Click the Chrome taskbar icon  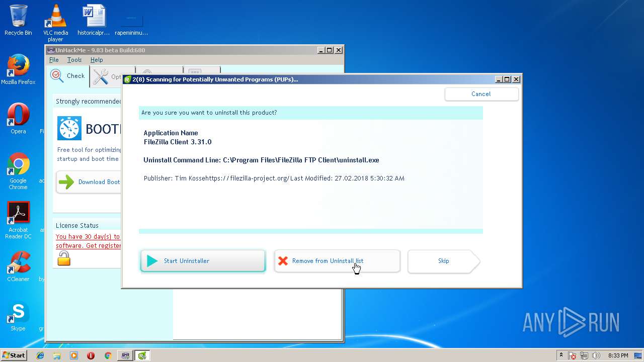point(108,355)
